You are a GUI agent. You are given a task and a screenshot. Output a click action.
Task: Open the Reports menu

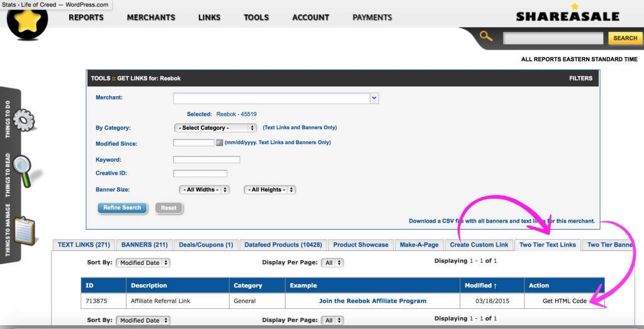[86, 18]
